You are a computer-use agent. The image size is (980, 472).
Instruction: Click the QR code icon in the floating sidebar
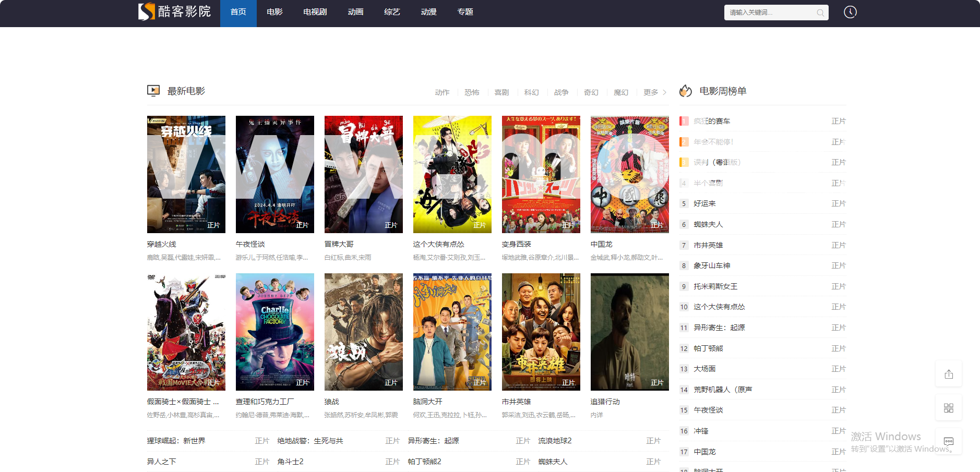pos(949,408)
